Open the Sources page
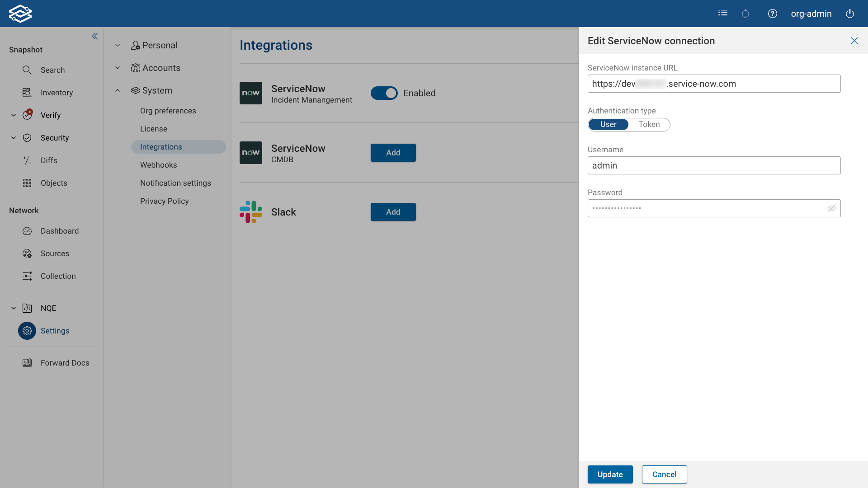The image size is (868, 488). coord(55,253)
